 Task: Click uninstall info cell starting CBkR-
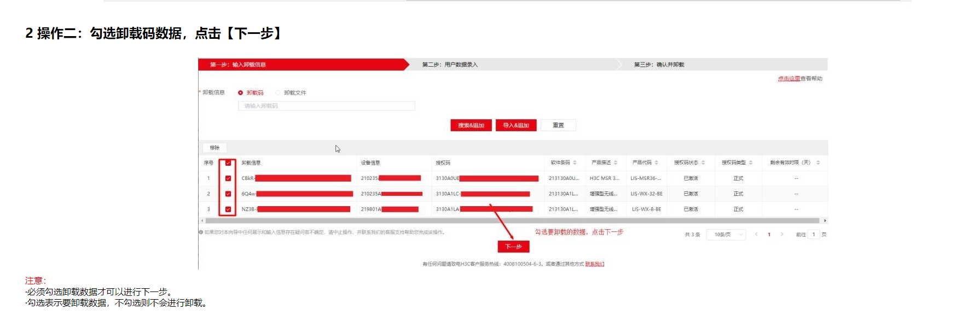[296, 178]
